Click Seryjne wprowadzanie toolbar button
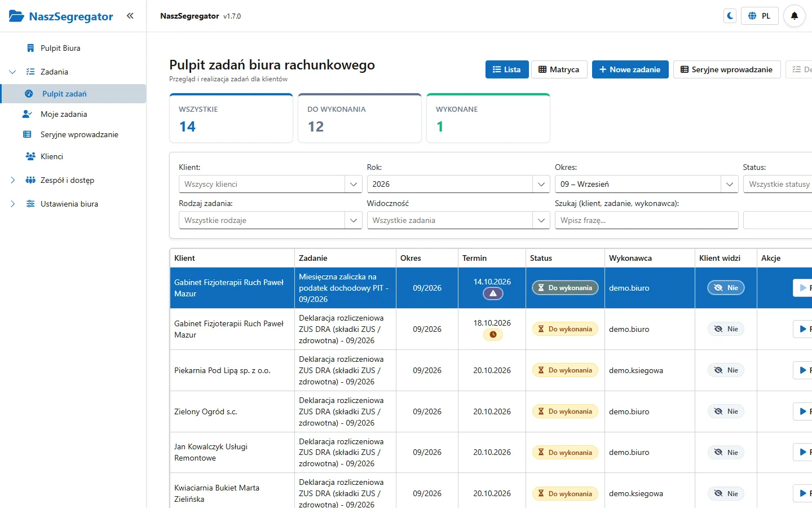The image size is (812, 508). pos(727,69)
